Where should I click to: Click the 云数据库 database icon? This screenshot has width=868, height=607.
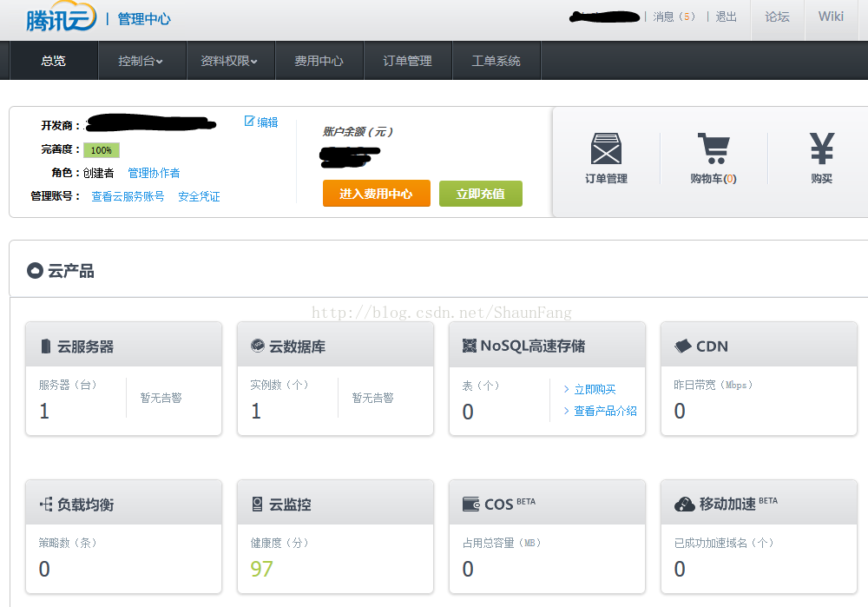[258, 346]
